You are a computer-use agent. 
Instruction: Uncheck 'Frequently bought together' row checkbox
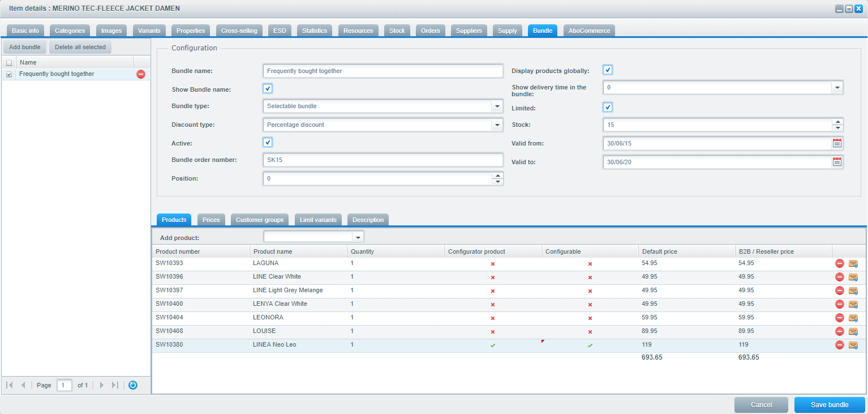pyautogui.click(x=9, y=74)
